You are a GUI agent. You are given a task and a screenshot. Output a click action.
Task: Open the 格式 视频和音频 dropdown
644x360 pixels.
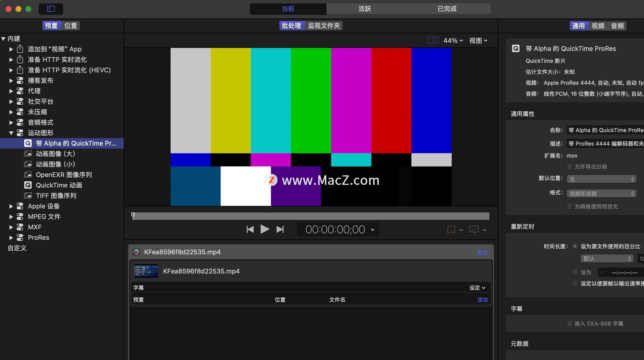(601, 193)
